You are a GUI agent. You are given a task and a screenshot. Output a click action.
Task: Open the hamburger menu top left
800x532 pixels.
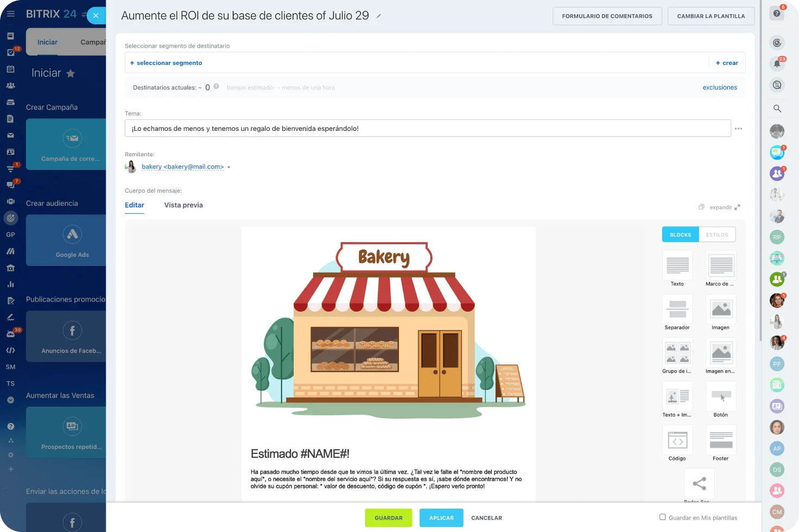tap(10, 14)
